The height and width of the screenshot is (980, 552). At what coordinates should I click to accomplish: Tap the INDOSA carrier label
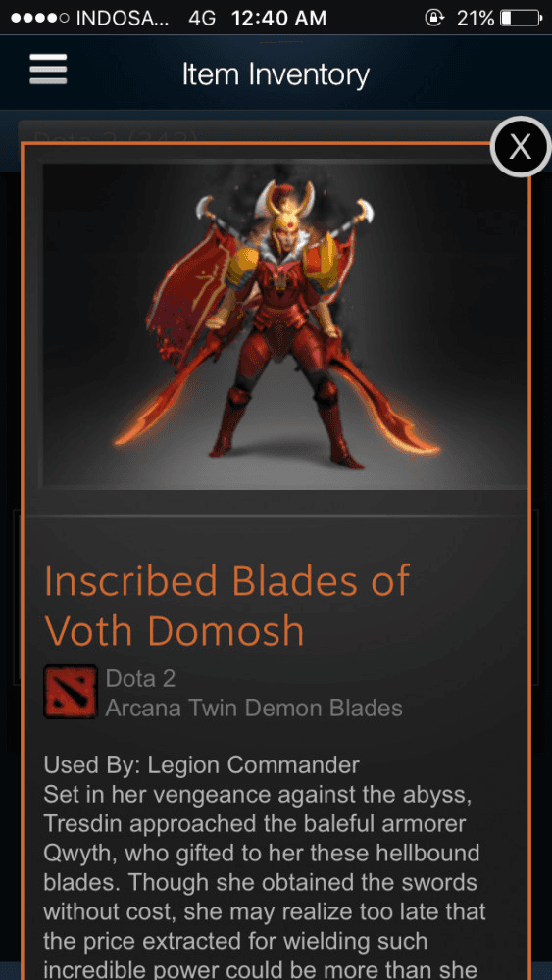click(x=124, y=18)
